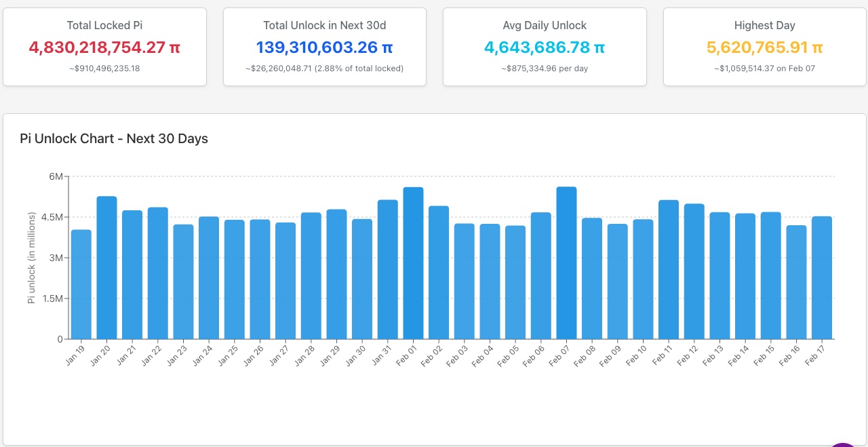
Task: Click the bar for Feb 14
Action: tap(745, 276)
